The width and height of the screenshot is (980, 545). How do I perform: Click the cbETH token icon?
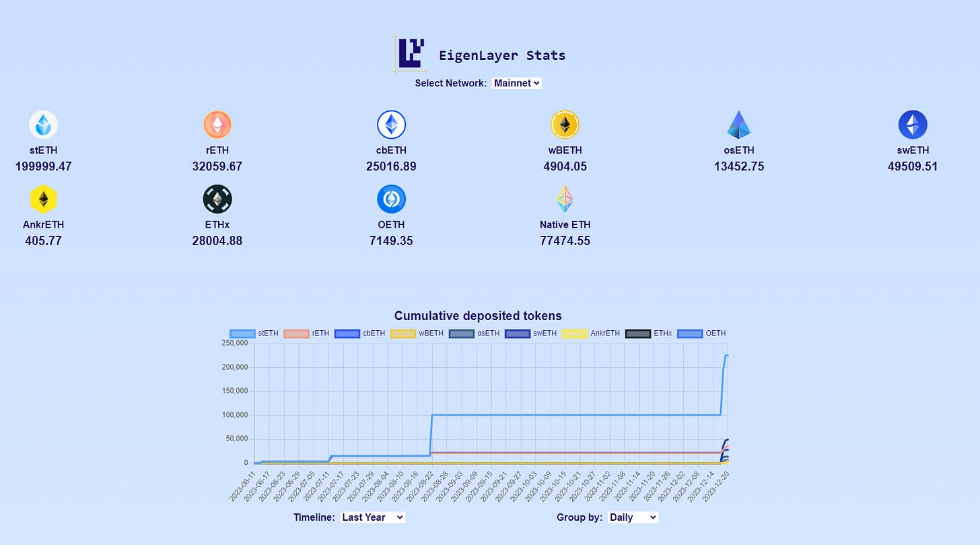tap(391, 125)
